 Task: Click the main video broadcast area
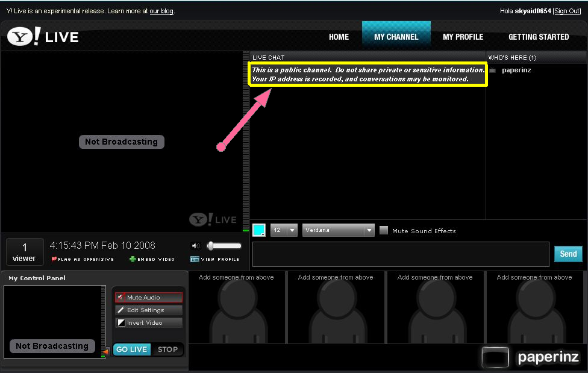point(122,142)
